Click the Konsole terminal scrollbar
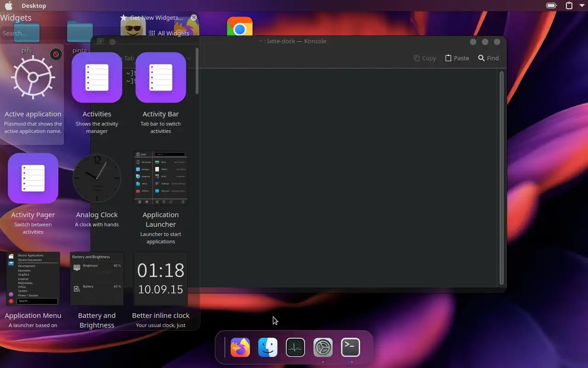The height and width of the screenshot is (368, 588). [x=502, y=177]
